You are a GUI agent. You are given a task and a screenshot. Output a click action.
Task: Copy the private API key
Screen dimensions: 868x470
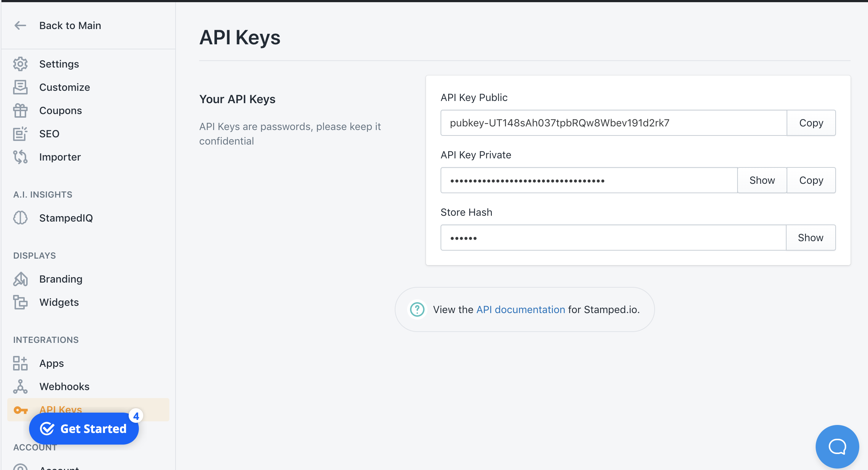coord(811,180)
